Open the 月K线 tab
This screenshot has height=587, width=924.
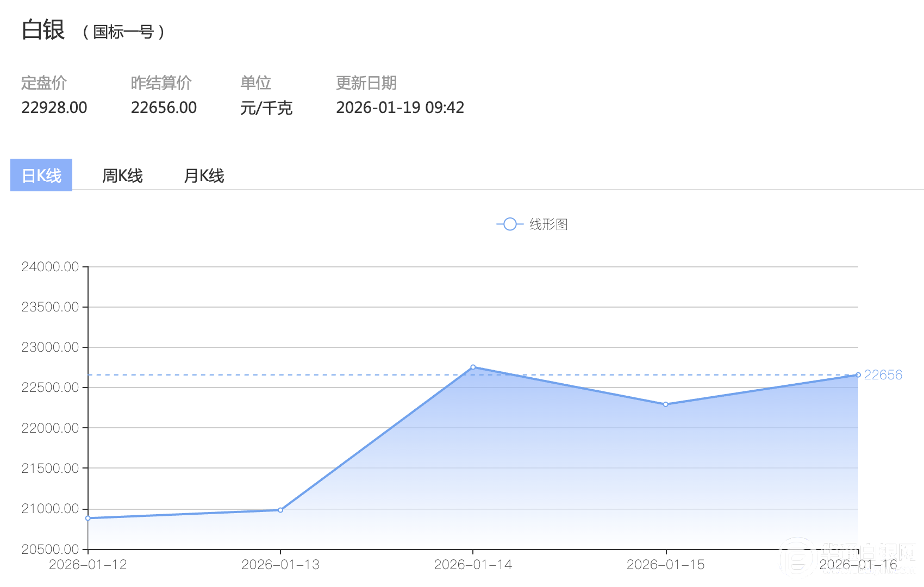pos(204,176)
